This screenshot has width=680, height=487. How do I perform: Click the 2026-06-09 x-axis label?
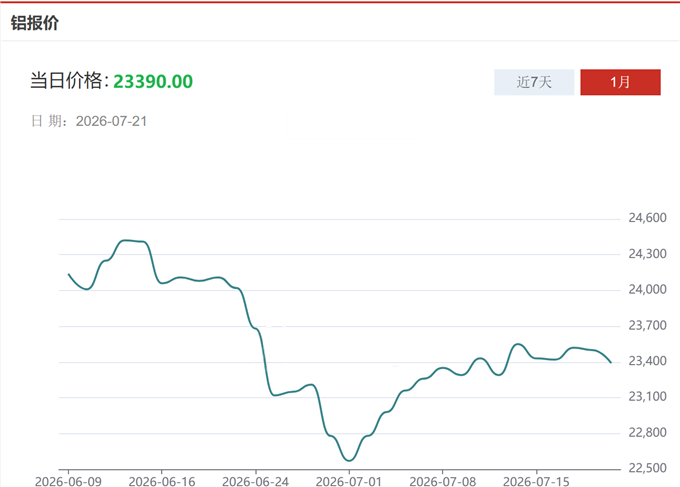tap(68, 481)
